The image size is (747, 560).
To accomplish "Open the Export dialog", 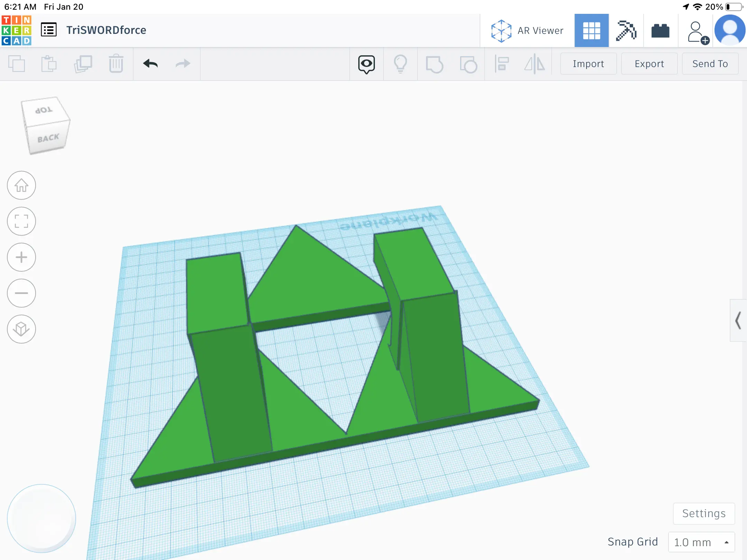I will pos(649,64).
